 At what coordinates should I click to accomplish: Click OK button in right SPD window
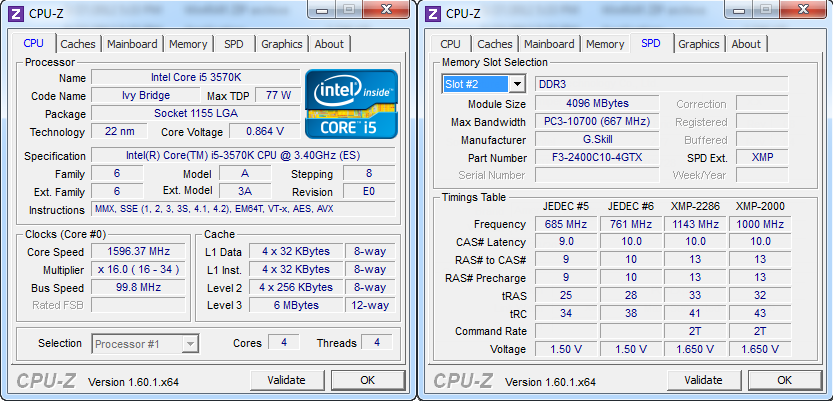(785, 380)
